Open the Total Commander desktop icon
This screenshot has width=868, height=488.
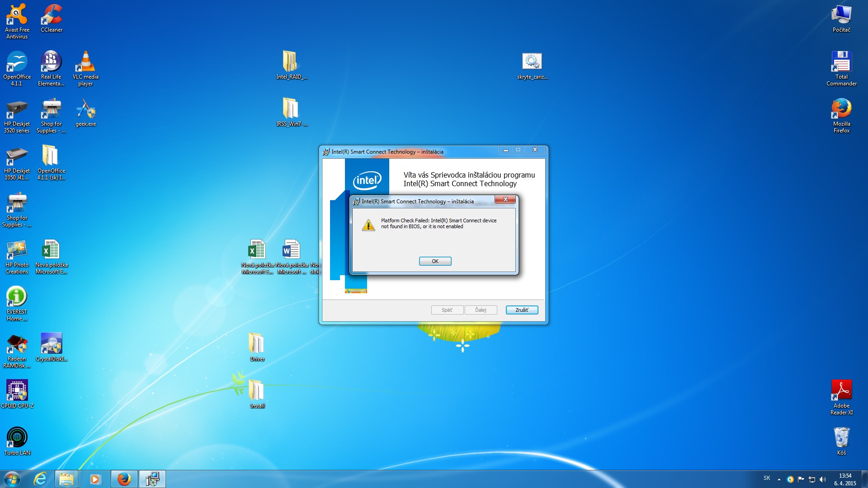(841, 62)
